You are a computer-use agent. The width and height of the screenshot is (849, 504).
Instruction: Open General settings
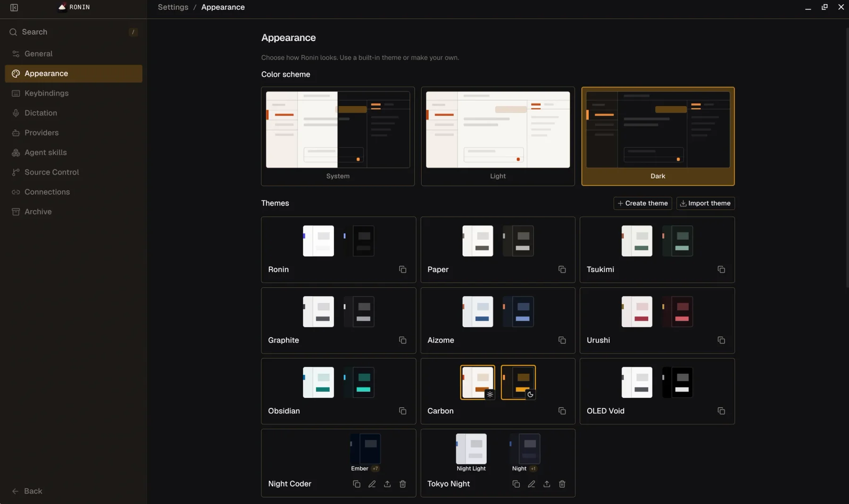[x=74, y=54]
